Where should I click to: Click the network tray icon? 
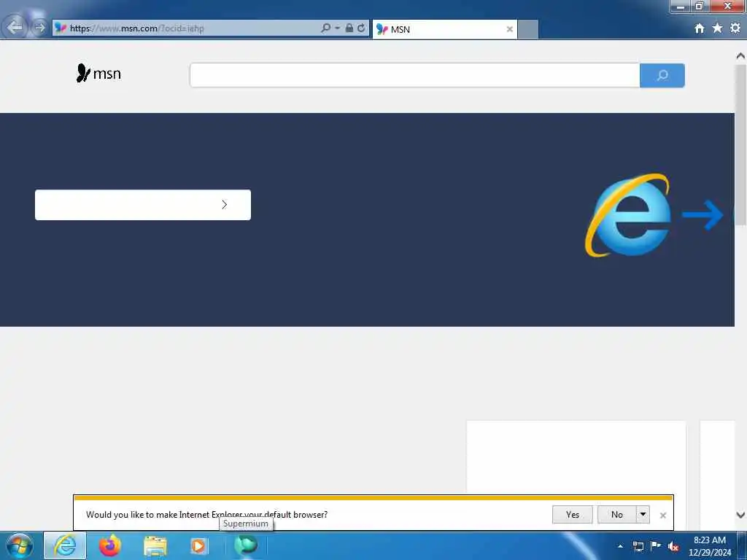[x=638, y=546]
